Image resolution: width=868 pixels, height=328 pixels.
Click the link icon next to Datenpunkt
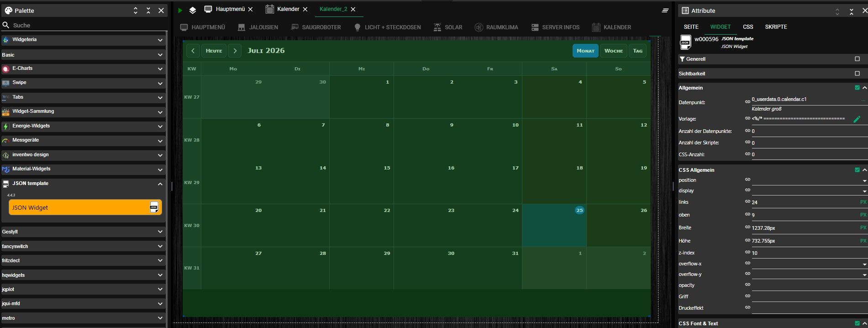tap(747, 102)
